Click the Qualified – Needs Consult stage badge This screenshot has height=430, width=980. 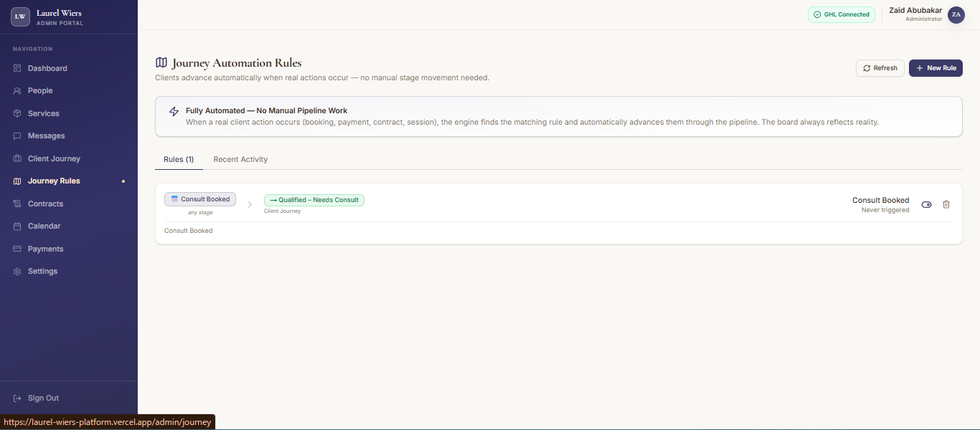[314, 200]
